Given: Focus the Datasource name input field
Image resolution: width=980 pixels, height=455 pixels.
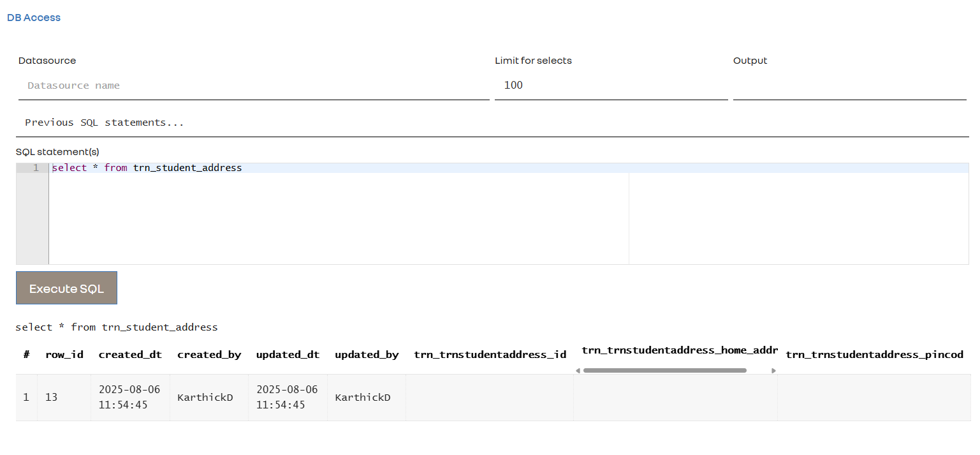Looking at the screenshot, I should [253, 86].
